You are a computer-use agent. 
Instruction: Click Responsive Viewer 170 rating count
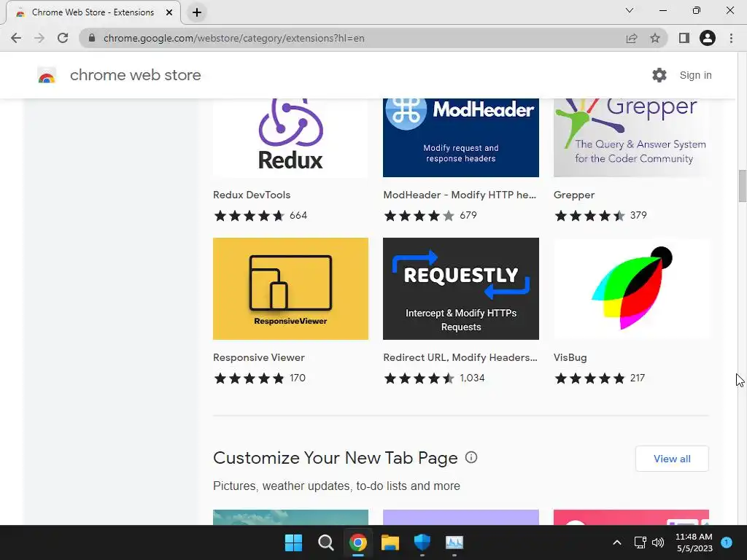[x=298, y=378]
